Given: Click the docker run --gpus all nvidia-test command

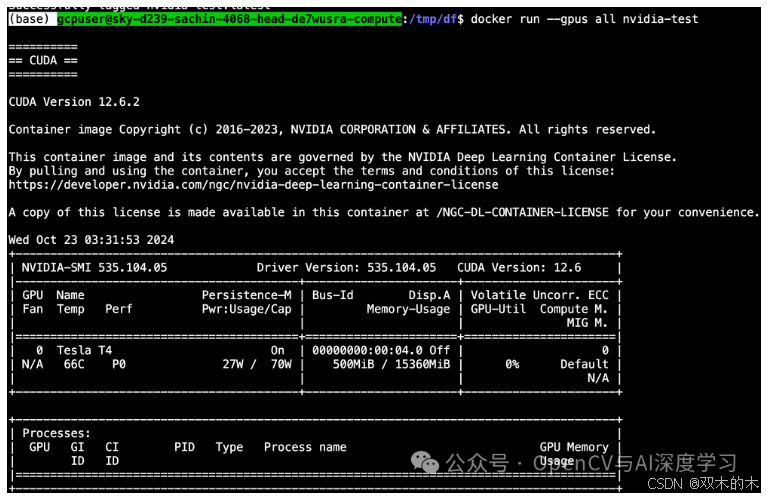Looking at the screenshot, I should [585, 19].
